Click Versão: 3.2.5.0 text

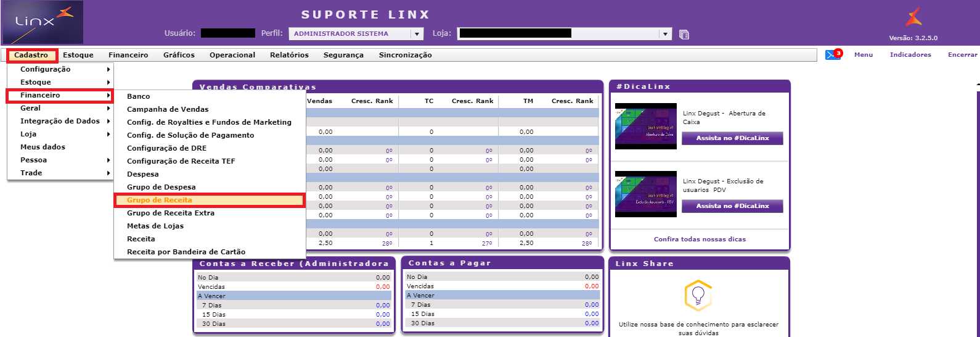913,38
